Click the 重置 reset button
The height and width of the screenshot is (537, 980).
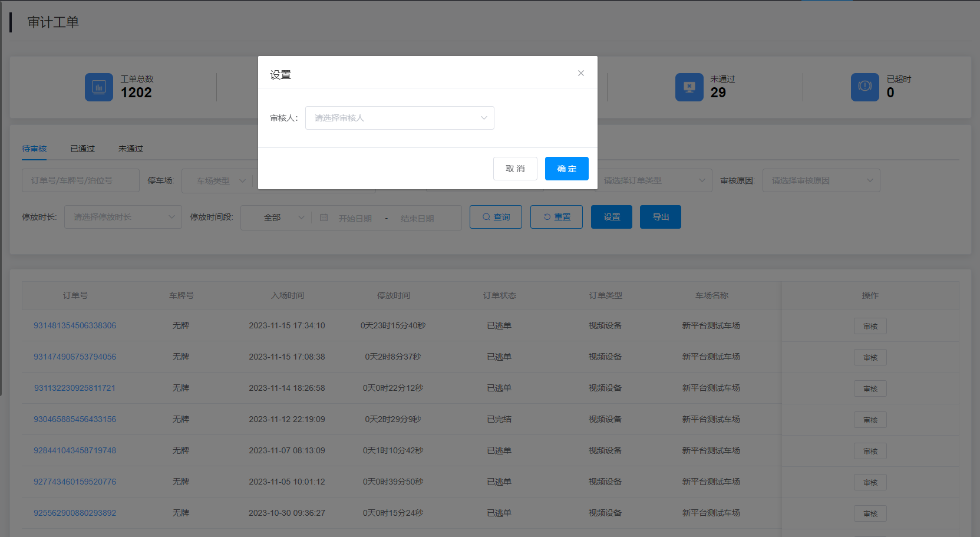coord(556,217)
